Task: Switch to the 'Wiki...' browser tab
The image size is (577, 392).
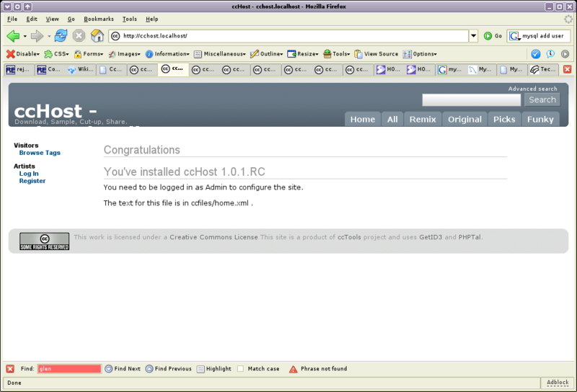Action: click(81, 69)
